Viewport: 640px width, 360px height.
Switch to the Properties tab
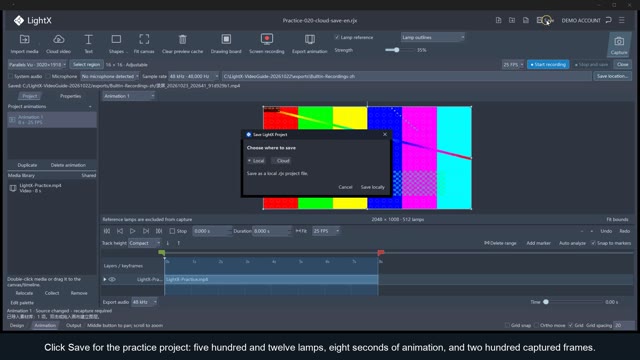point(70,96)
